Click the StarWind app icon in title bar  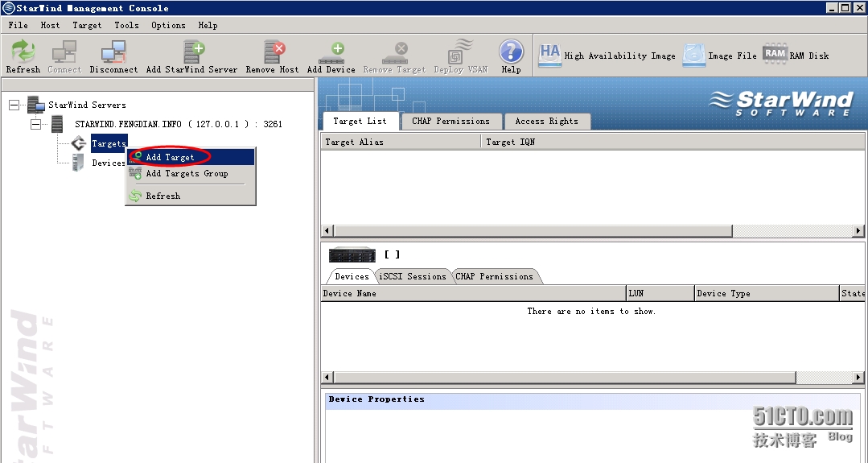[8, 8]
